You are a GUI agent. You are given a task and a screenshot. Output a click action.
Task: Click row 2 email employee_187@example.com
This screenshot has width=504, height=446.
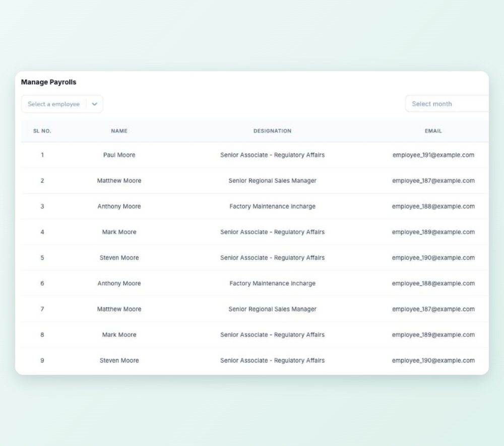(x=433, y=180)
